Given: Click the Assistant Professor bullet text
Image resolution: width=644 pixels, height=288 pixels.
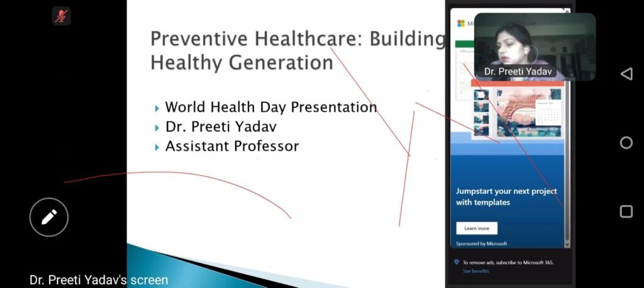Looking at the screenshot, I should click(x=231, y=147).
